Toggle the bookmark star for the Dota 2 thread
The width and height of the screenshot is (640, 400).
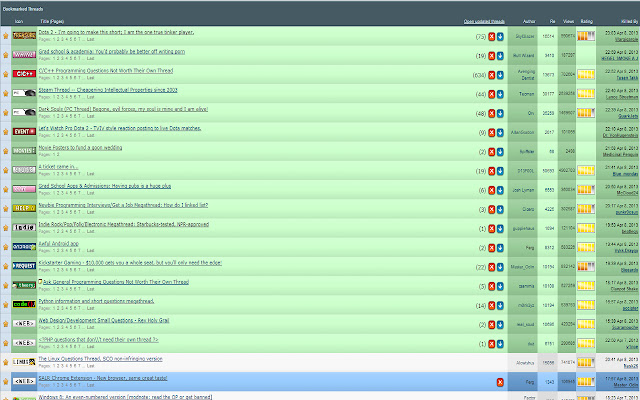point(5,35)
